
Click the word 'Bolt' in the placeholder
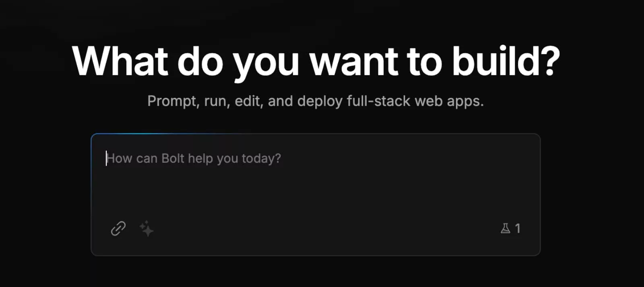point(173,158)
